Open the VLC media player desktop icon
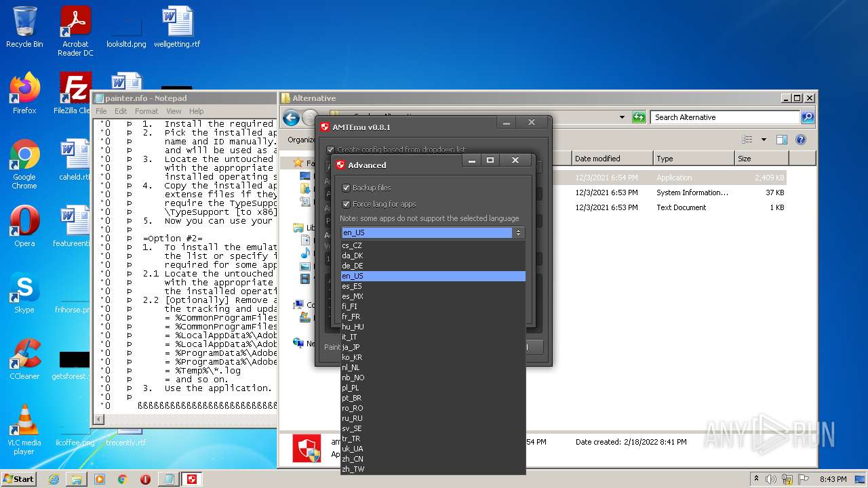The image size is (868, 488). coord(24,430)
